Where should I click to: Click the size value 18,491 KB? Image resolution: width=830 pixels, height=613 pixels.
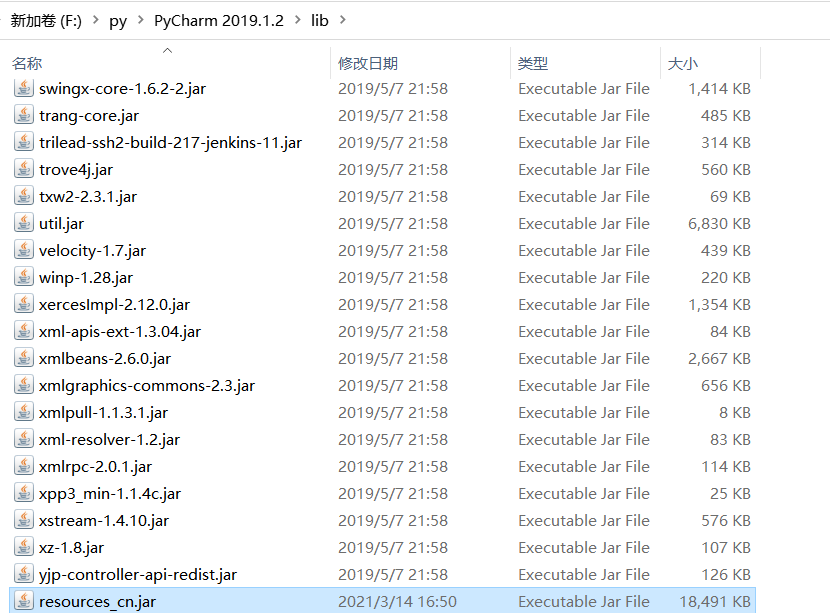pos(715,602)
